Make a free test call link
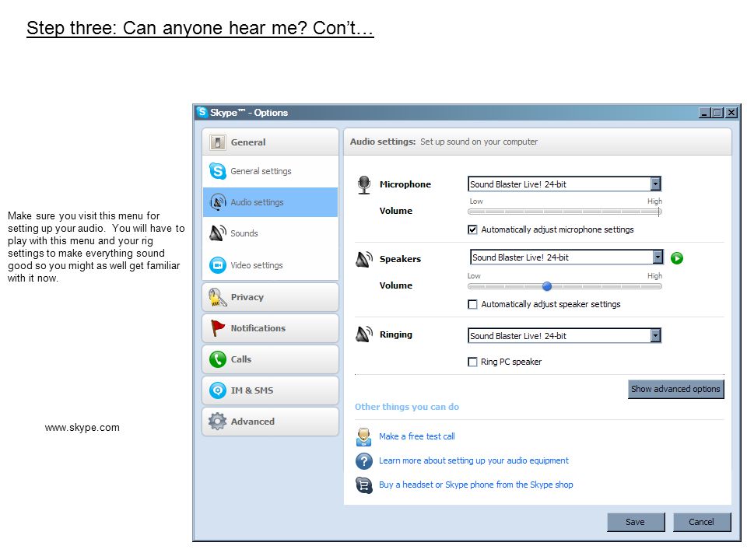Viewport: 747px width, 560px height. tap(417, 436)
